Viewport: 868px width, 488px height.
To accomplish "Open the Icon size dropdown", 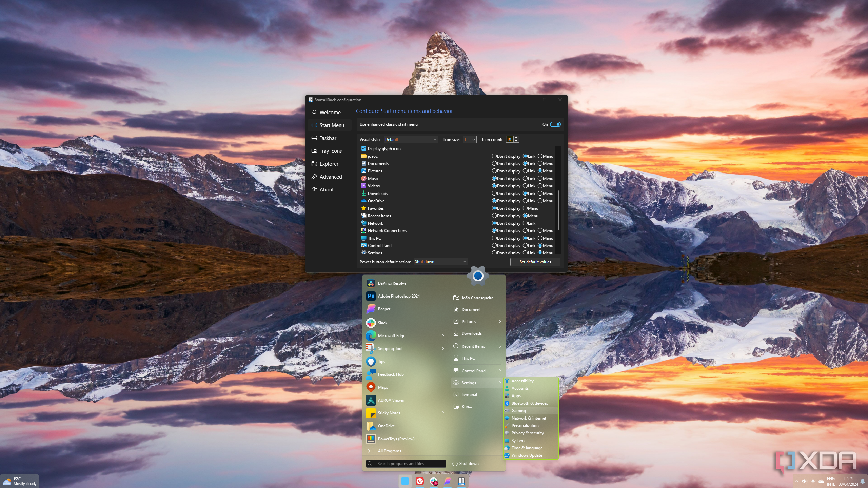I will tap(470, 140).
